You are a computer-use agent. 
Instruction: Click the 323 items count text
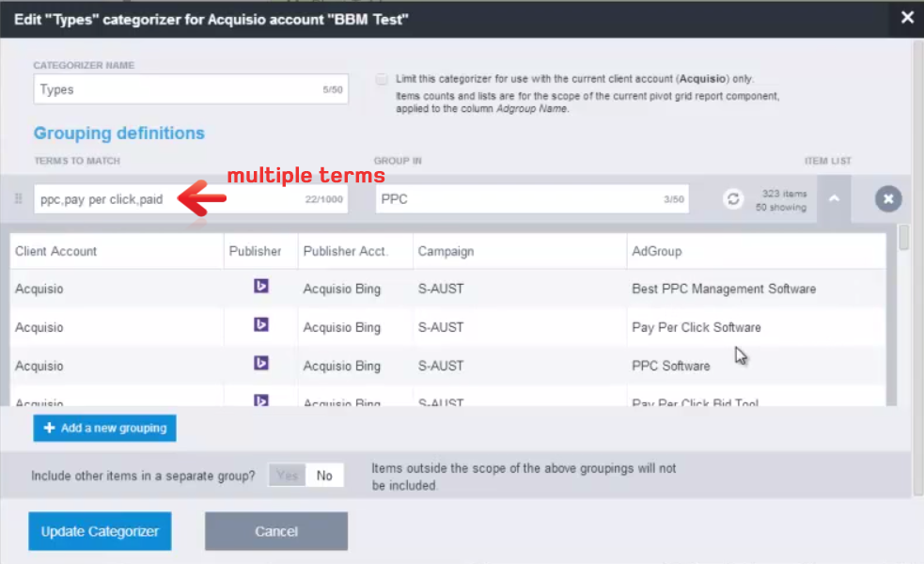point(784,194)
